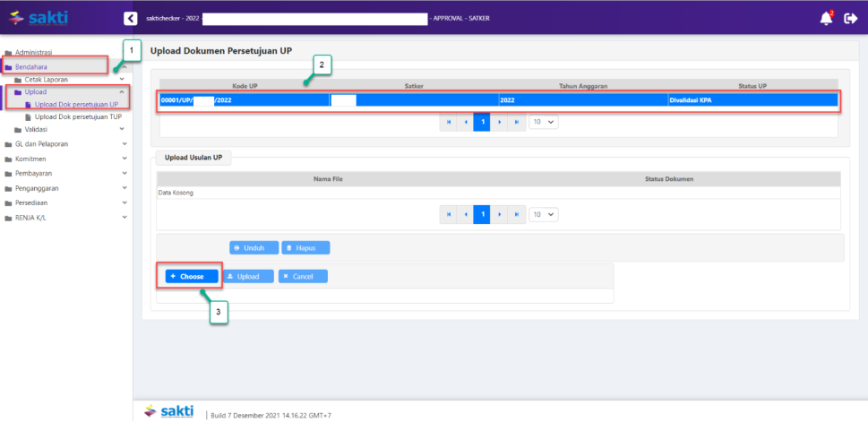Go to last page in Kode UP table
Image resolution: width=868 pixels, height=422 pixels.
tap(516, 122)
